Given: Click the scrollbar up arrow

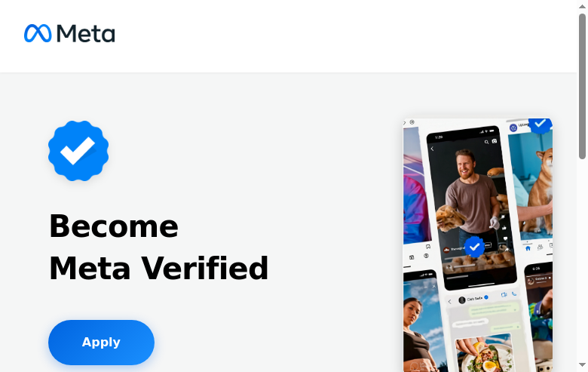Looking at the screenshot, I should coord(582,6).
